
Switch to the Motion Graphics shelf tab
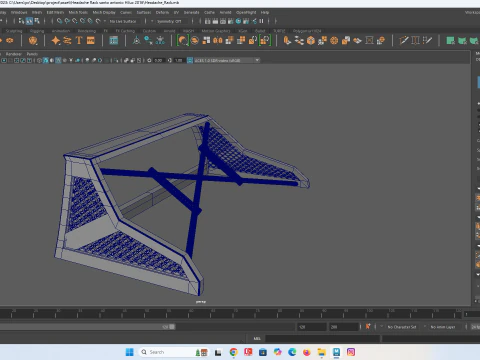[216, 31]
